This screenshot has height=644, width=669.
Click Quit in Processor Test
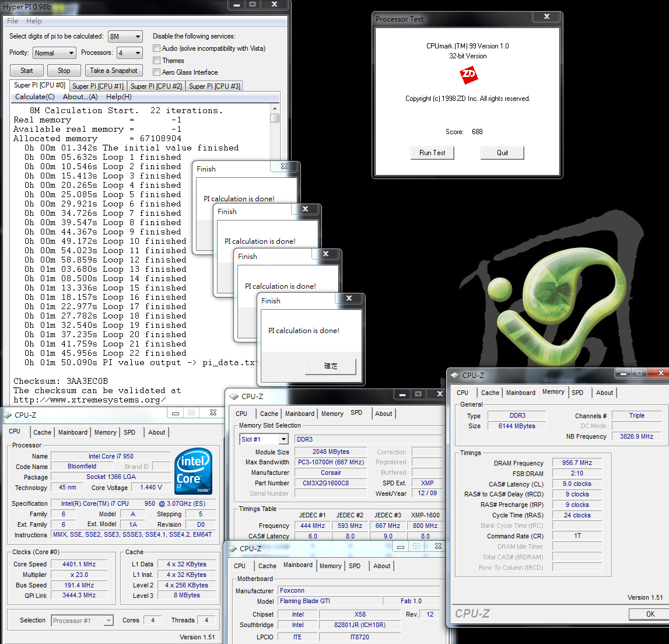tap(502, 153)
